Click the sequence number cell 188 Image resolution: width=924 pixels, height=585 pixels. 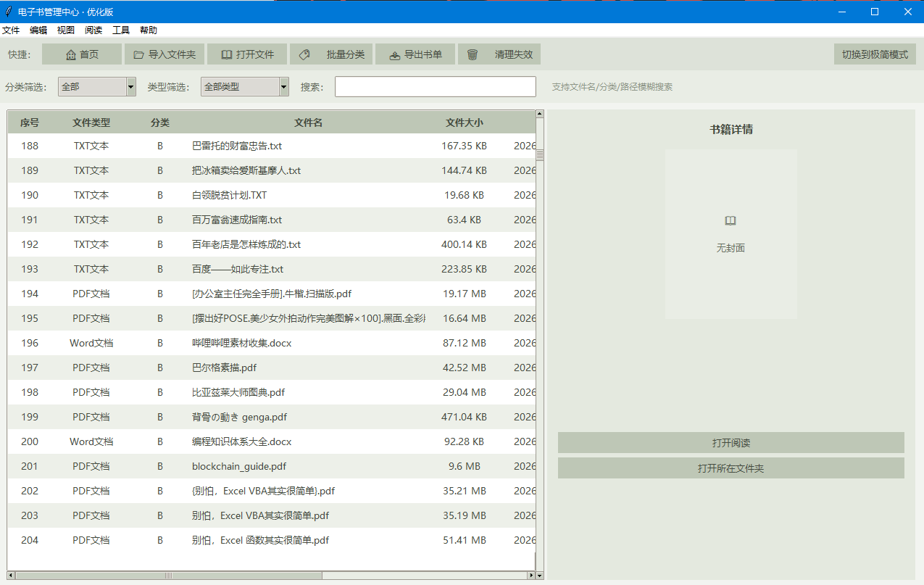30,146
